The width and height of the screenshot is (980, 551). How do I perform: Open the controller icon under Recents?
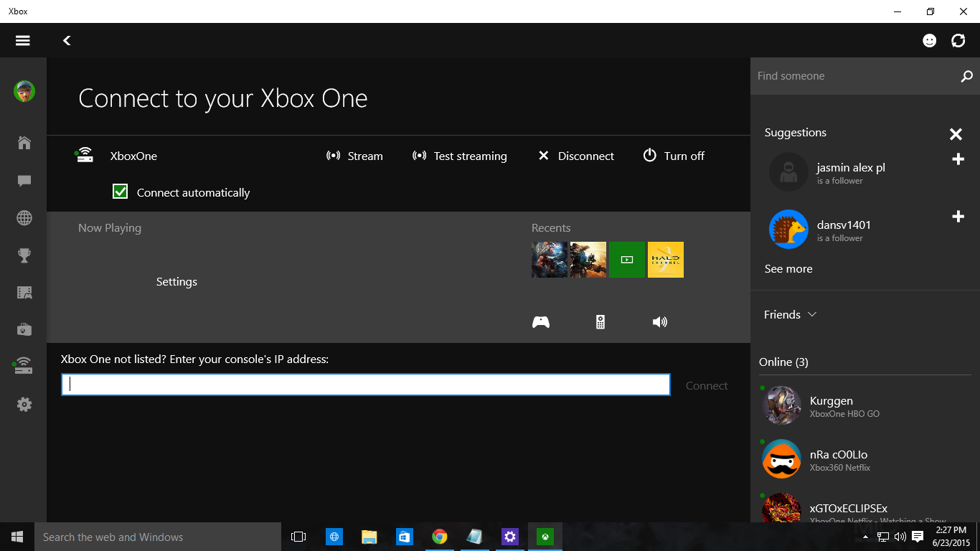click(541, 322)
